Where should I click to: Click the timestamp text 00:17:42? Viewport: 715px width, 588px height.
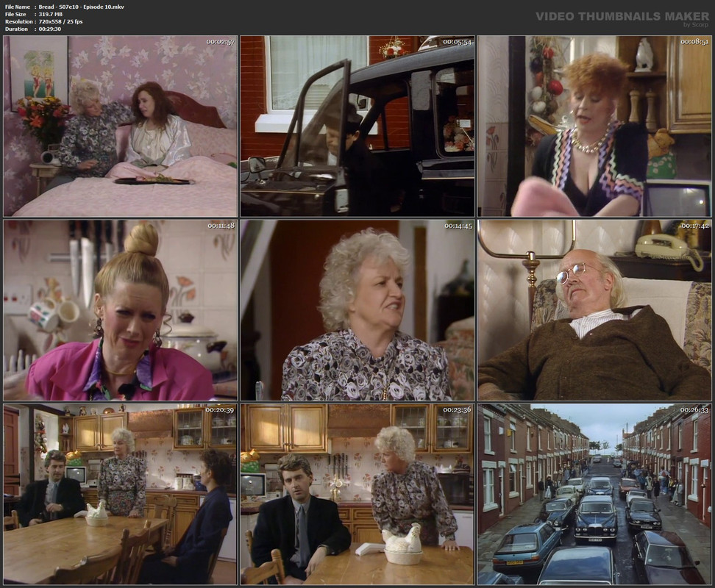[x=695, y=226]
